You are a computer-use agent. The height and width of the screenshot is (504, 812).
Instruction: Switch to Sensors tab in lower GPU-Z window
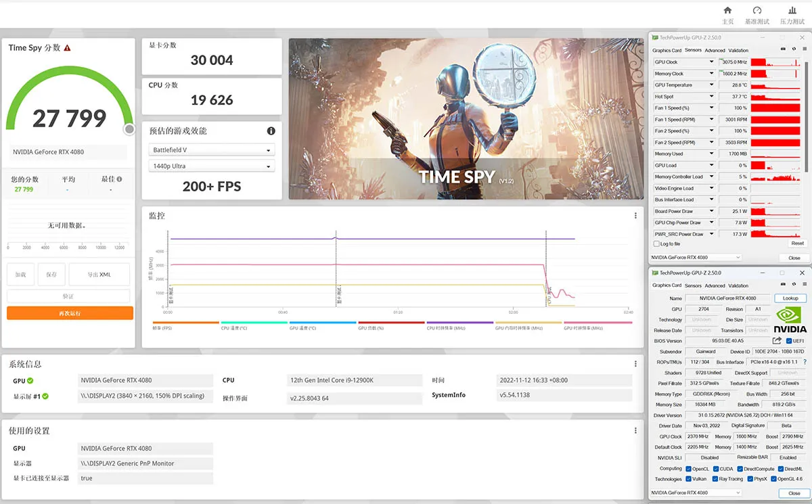(693, 285)
